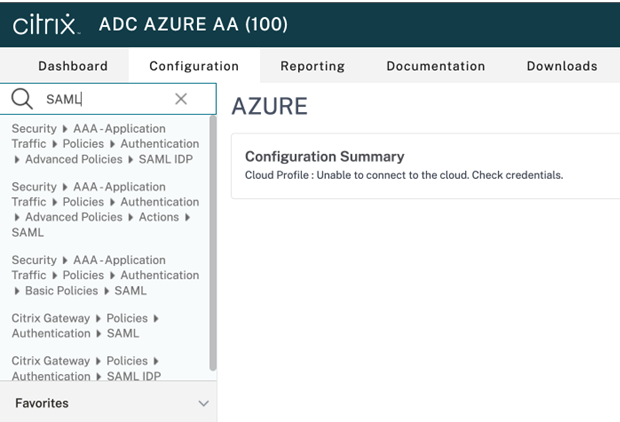Viewport: 620px width, 422px height.
Task: Select the Downloads tab
Action: (x=562, y=66)
